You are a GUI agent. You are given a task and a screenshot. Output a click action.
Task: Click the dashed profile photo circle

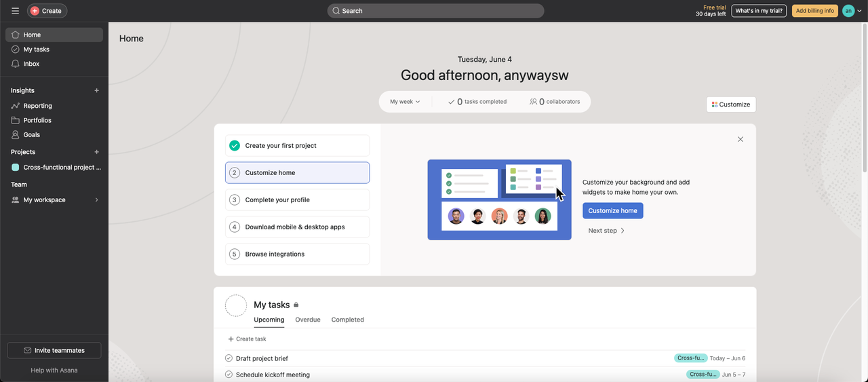(236, 305)
